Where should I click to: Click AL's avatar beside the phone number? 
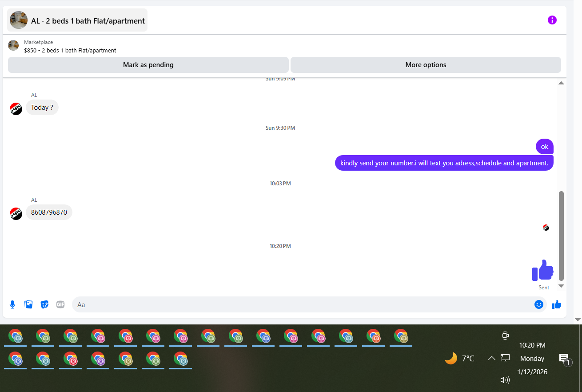16,213
